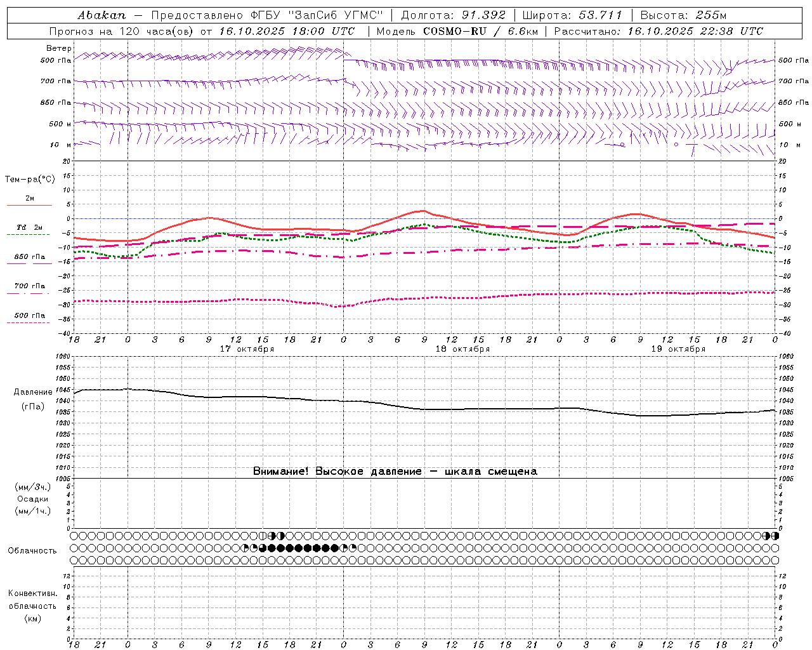Click the "Td 2м" dew point legend entry
812x650 pixels.
29,227
